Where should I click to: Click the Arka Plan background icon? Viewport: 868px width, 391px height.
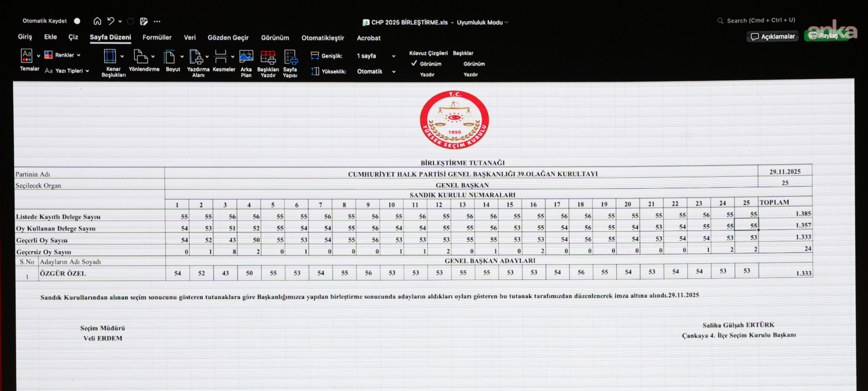point(246,56)
